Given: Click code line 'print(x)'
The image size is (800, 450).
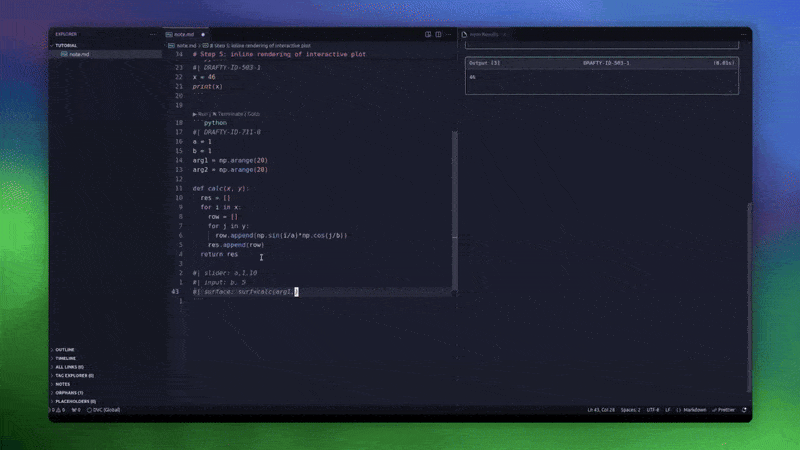Looking at the screenshot, I should pos(208,87).
